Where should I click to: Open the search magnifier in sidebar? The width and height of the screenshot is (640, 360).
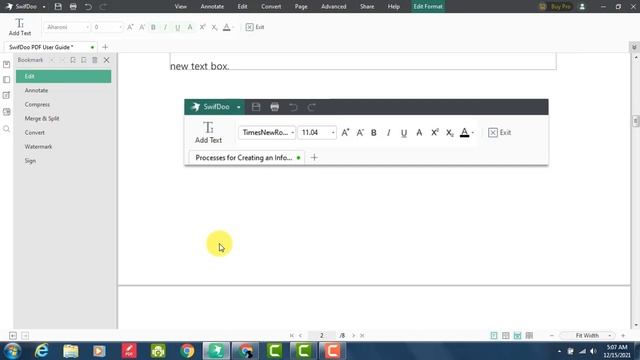7,129
